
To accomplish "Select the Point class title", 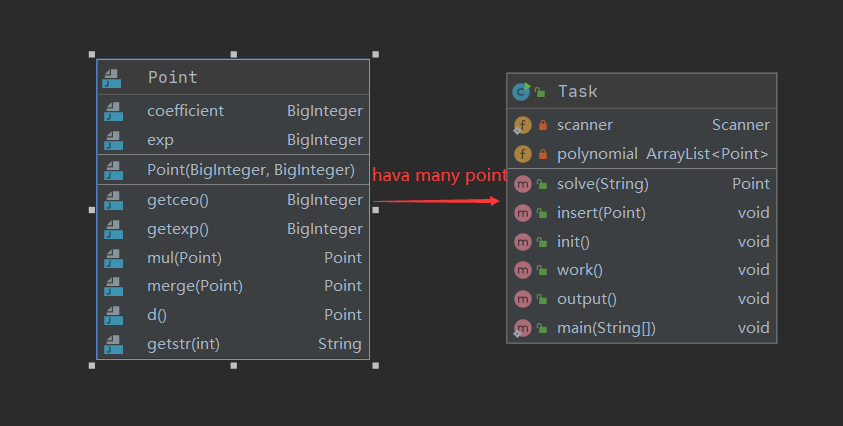I will click(x=173, y=77).
